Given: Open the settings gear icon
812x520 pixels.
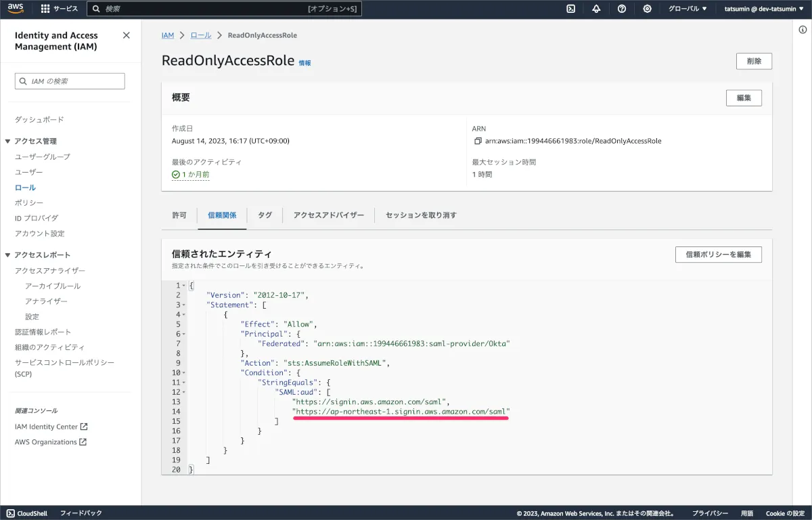Looking at the screenshot, I should 648,9.
